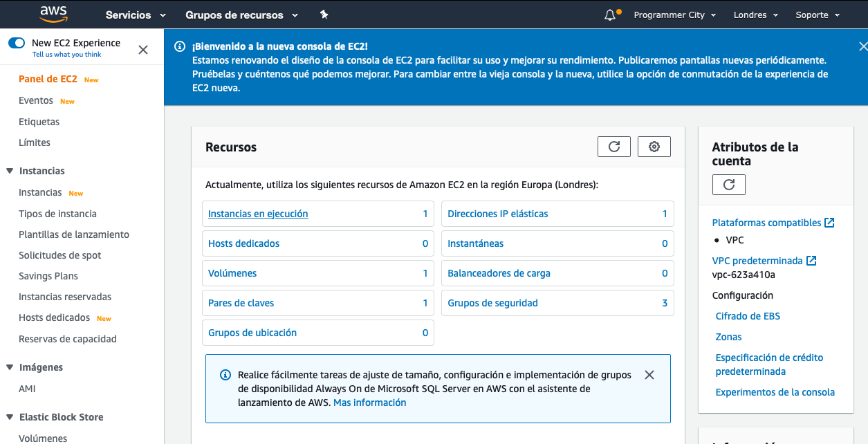868x444 pixels.
Task: Click the vpc-623a410a identifier text
Action: (744, 275)
